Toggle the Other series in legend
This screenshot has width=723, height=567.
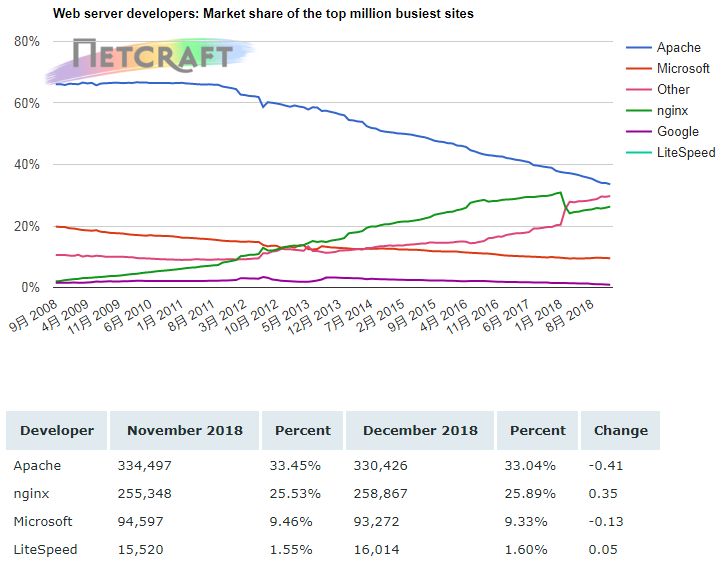coord(658,89)
